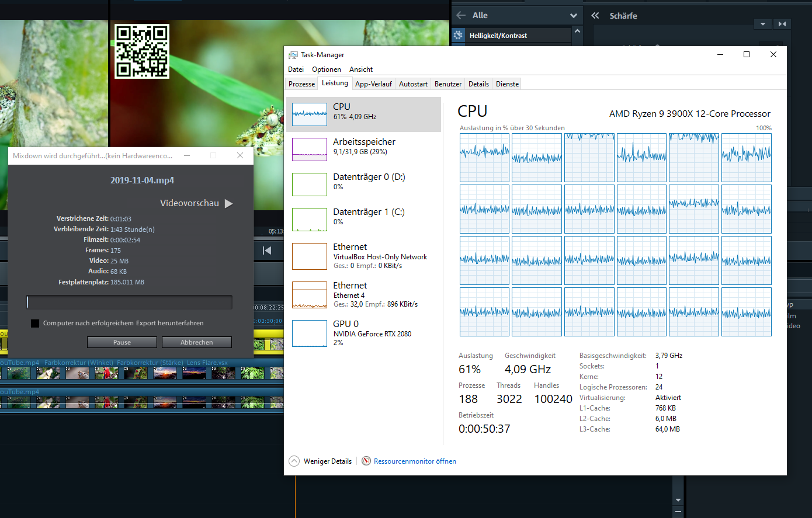Play the Videovorschau in the export dialog
This screenshot has width=812, height=518.
click(x=228, y=203)
